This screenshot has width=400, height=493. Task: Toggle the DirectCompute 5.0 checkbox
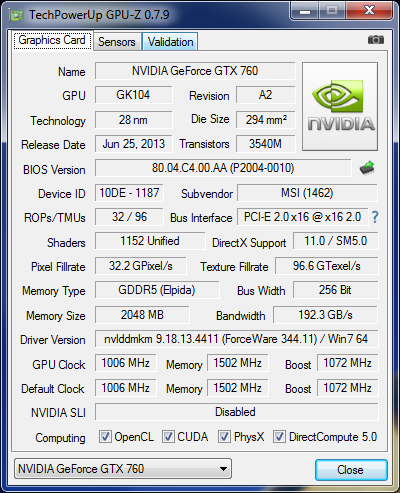coord(279,437)
